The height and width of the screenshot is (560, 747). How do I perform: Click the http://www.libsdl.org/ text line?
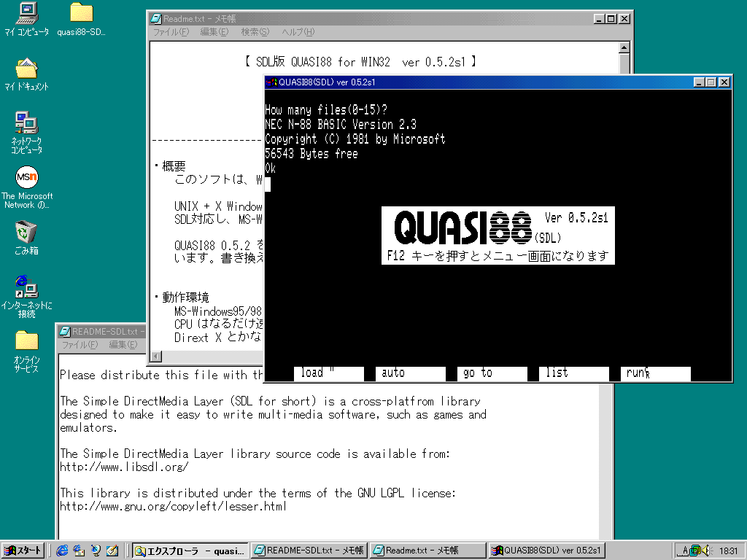tap(124, 467)
